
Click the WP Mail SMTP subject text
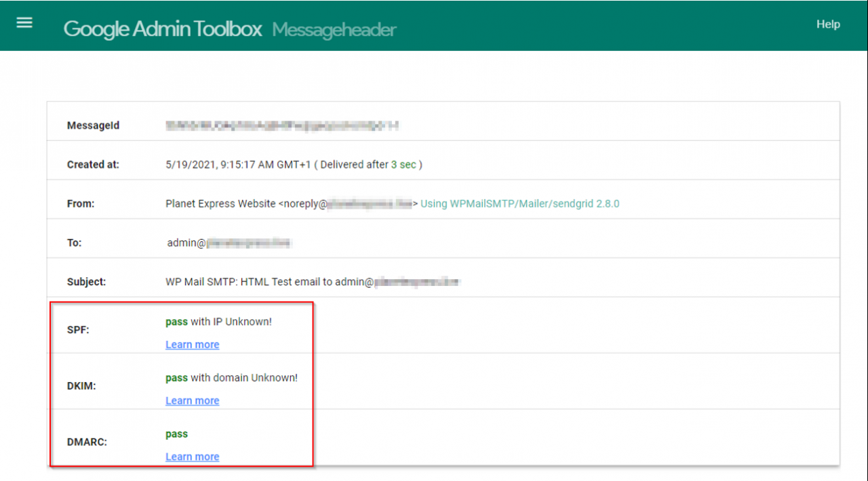pos(269,282)
